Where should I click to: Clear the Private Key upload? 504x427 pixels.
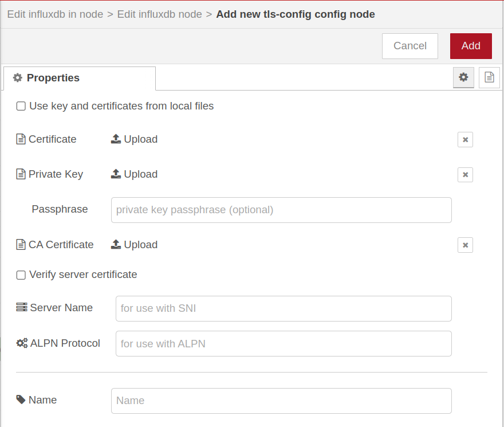click(465, 175)
